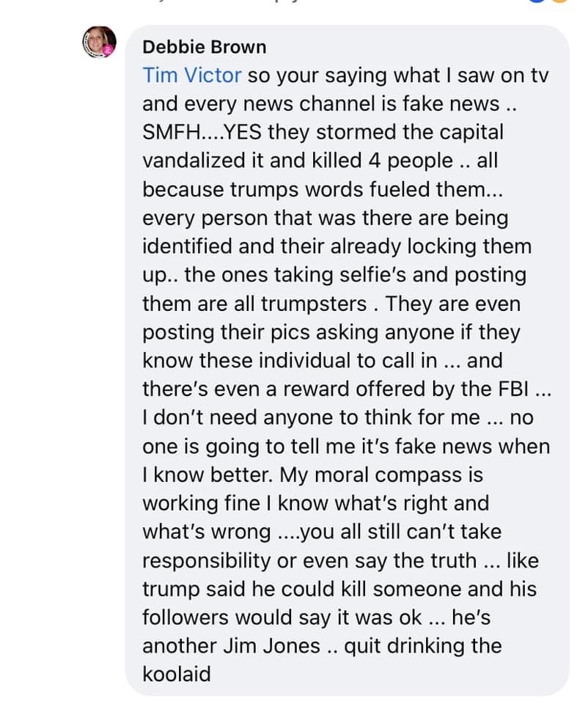The width and height of the screenshot is (588, 704).
Task: Open the Debbie Brown commenter name
Action: coord(205,47)
